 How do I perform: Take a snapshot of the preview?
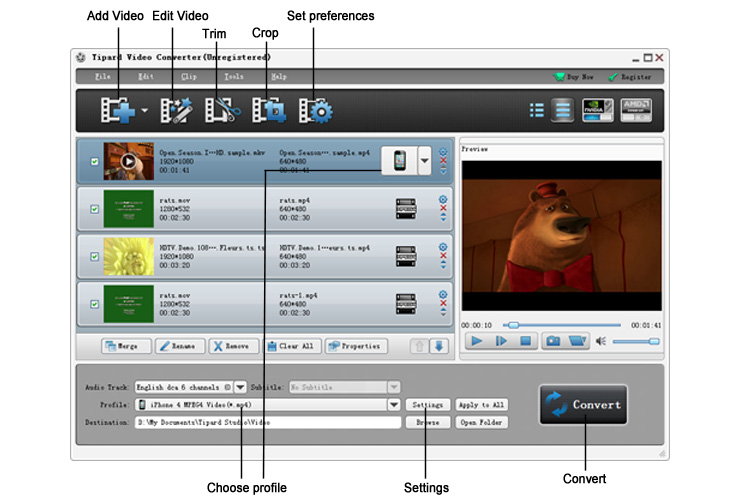tap(553, 341)
